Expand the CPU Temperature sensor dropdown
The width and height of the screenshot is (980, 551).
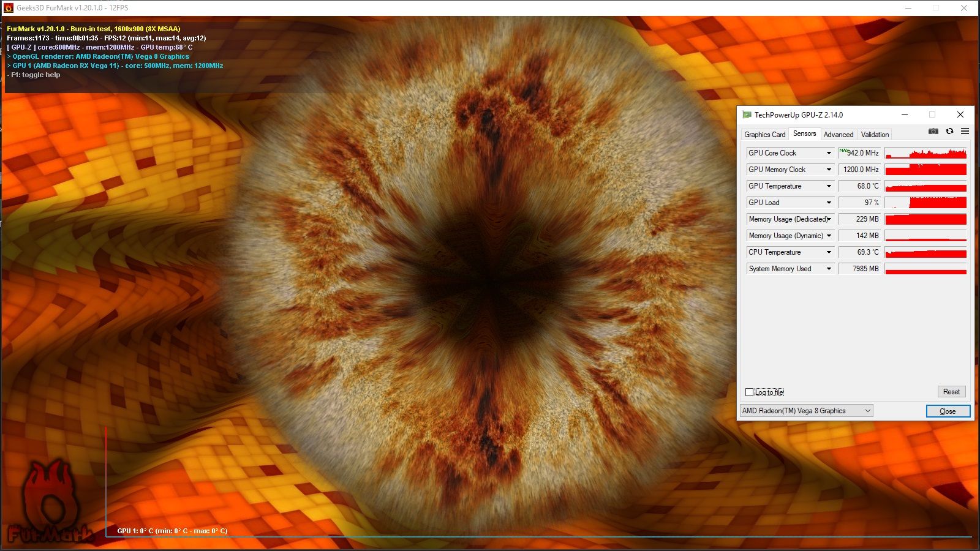[x=829, y=252]
